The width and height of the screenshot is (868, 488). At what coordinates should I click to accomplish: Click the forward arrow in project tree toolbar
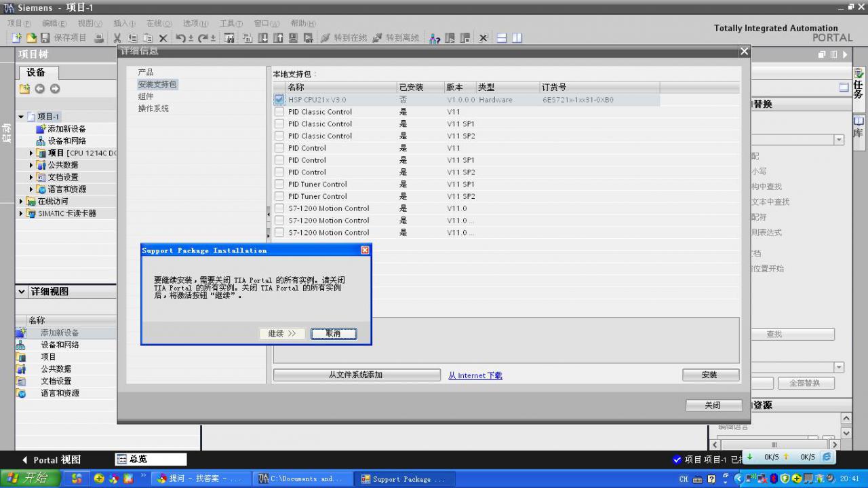pos(55,89)
